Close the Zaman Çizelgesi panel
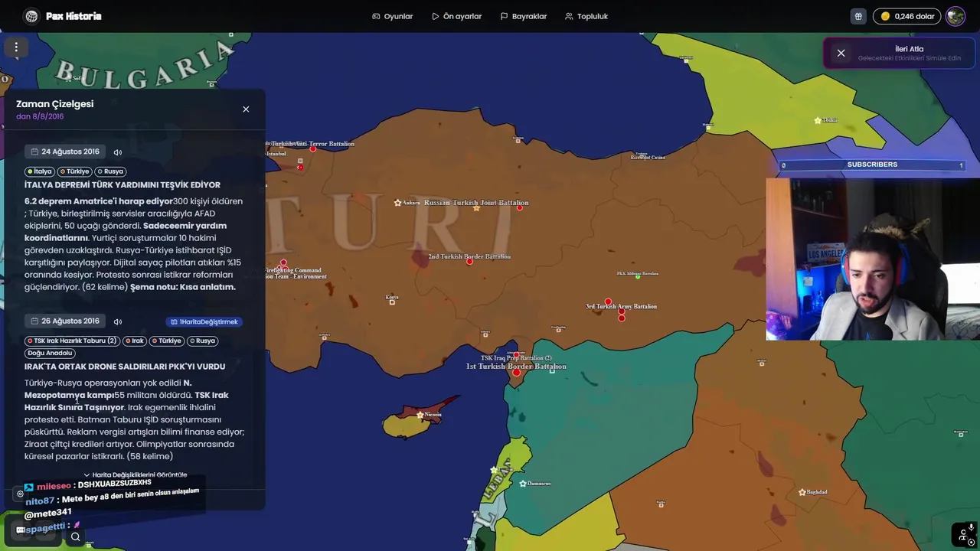This screenshot has height=551, width=980. click(246, 109)
